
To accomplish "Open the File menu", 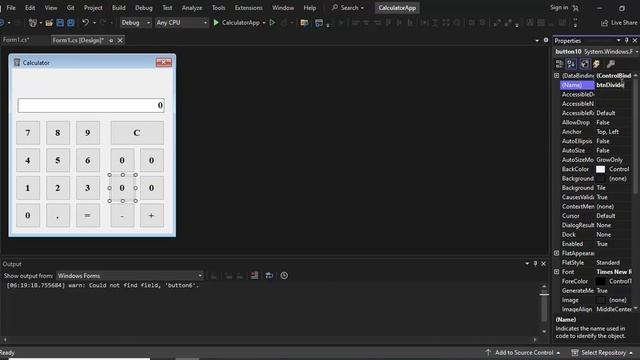I will tap(11, 8).
